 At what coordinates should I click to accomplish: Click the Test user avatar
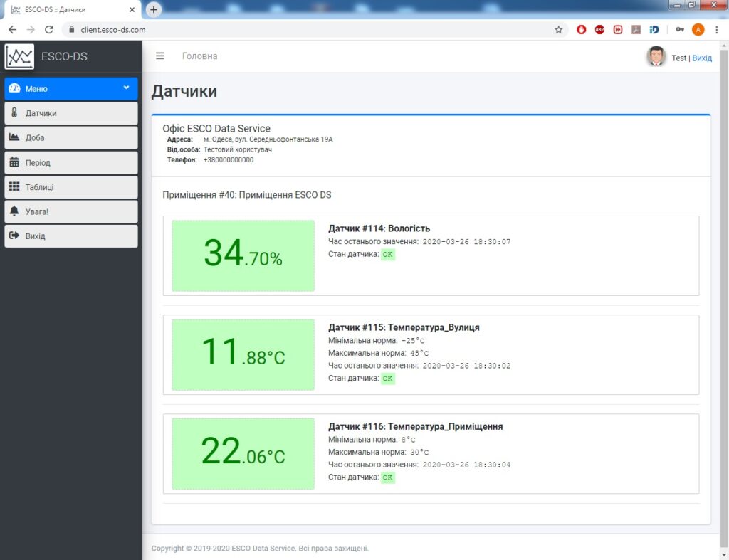(656, 56)
